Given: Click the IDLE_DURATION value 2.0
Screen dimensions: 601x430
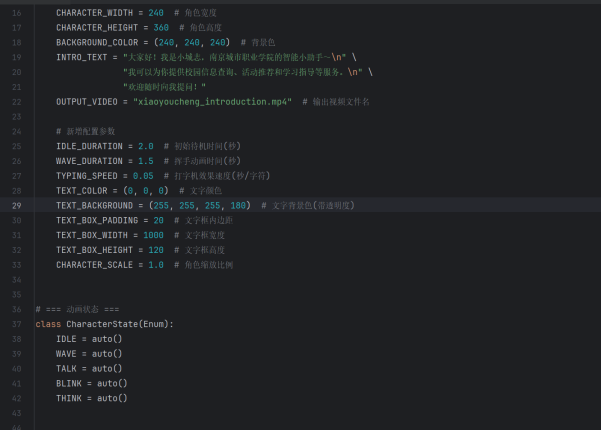Looking at the screenshot, I should pyautogui.click(x=146, y=146).
